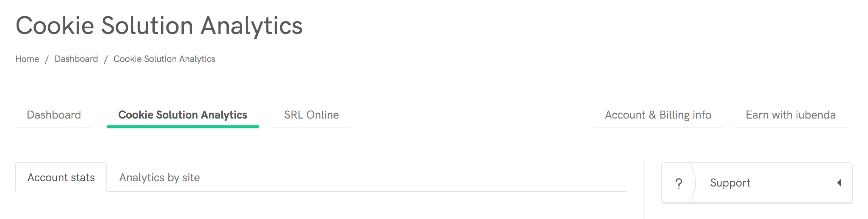
Task: Click the Cookie Solution Analytics page heading
Action: (x=159, y=26)
